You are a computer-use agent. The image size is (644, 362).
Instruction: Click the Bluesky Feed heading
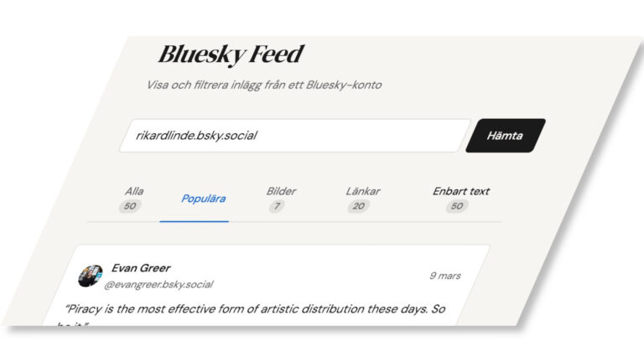(231, 54)
